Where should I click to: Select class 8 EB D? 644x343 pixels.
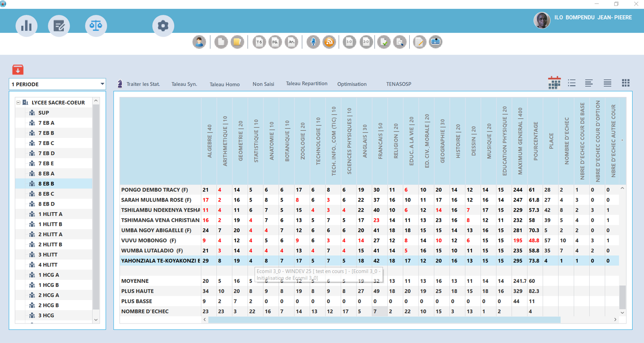tap(46, 204)
